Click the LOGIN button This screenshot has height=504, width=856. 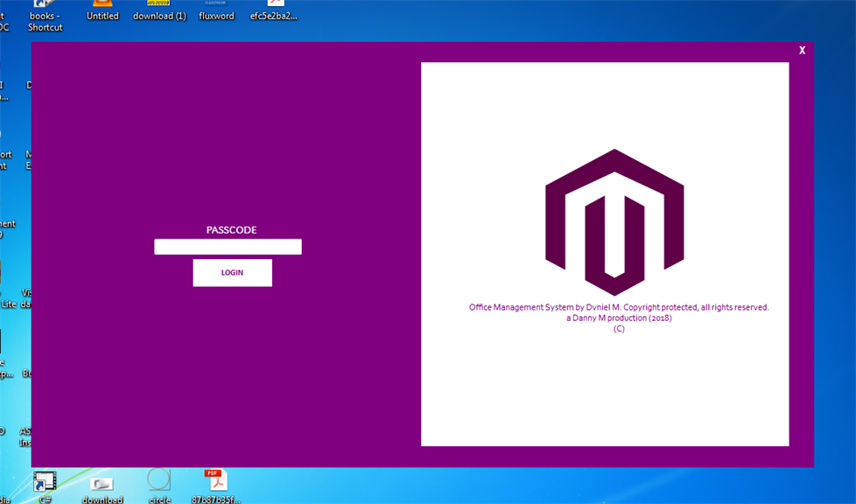[233, 272]
